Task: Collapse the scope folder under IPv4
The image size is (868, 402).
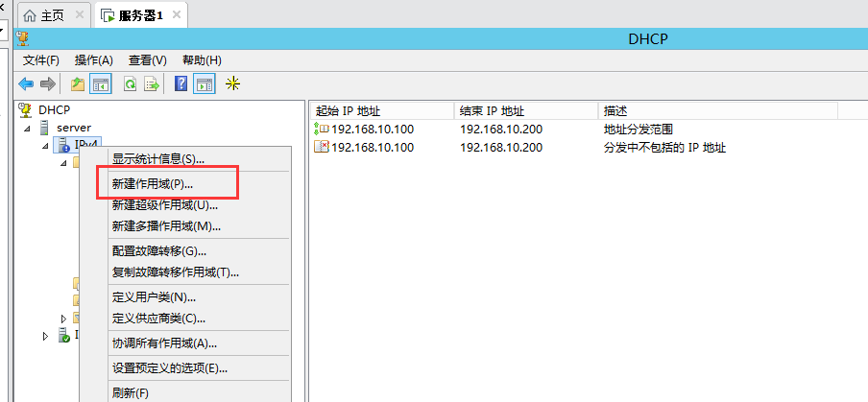Action: tap(62, 163)
